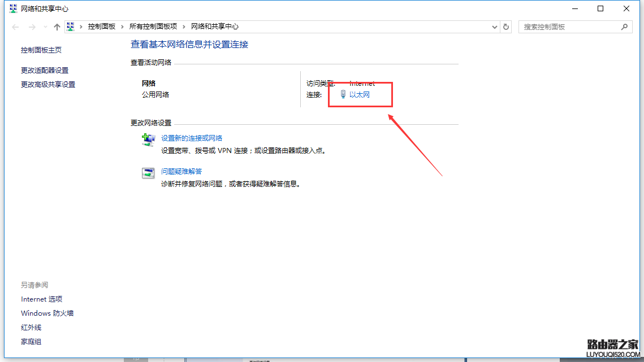Go up one level with the Up arrow
This screenshot has height=362, width=644.
pyautogui.click(x=57, y=27)
